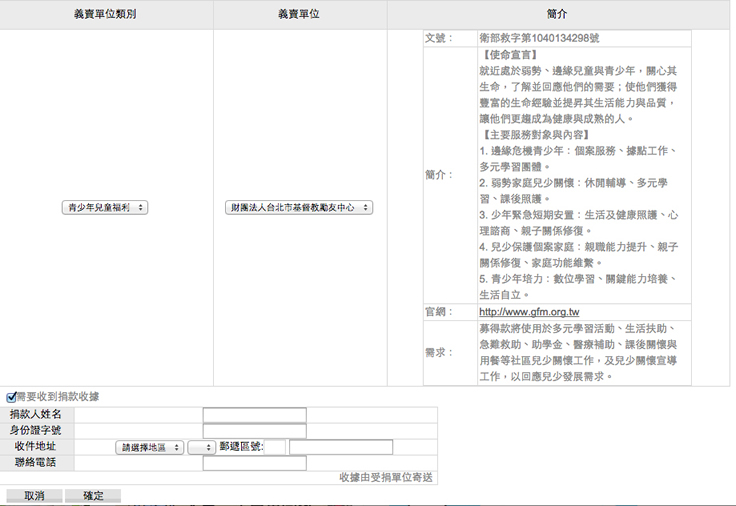Click the 需求 row label

click(438, 353)
